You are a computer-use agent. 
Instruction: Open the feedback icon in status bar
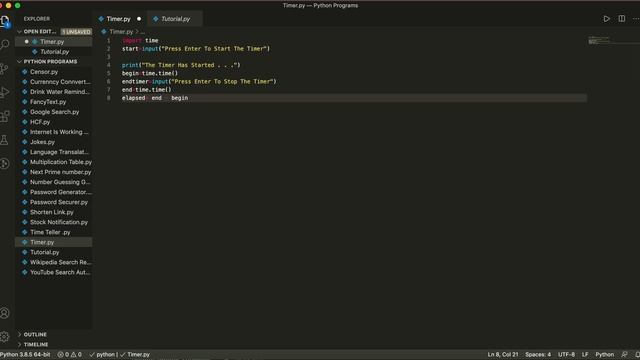click(x=624, y=355)
